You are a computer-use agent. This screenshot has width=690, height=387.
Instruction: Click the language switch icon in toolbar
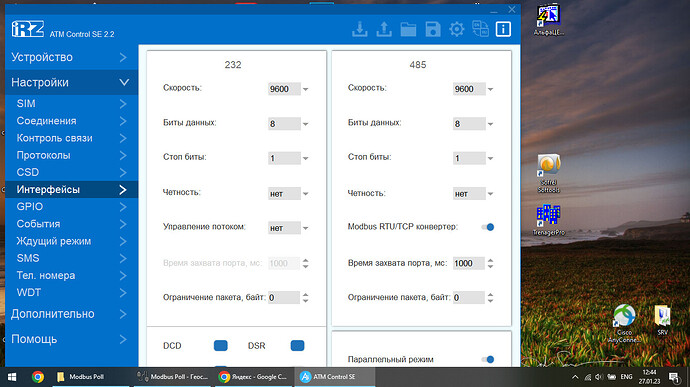coord(480,29)
